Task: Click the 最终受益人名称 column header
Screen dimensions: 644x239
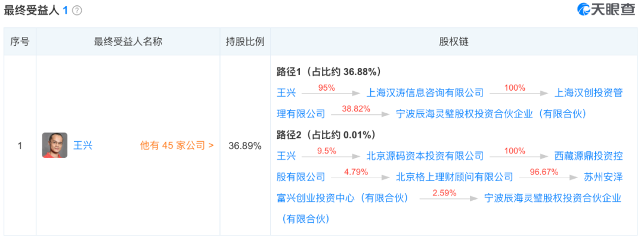Action: 128,42
